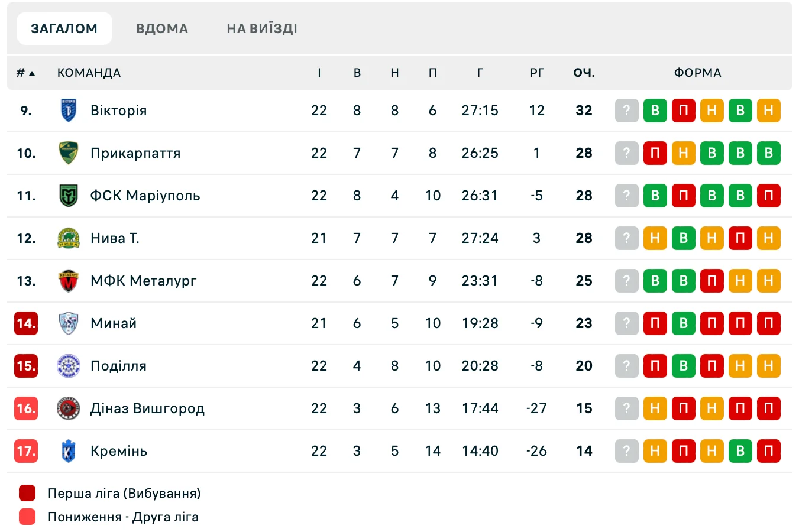This screenshot has width=799, height=532.
Task: Click the Прикарпаття team logo
Action: pyautogui.click(x=69, y=153)
